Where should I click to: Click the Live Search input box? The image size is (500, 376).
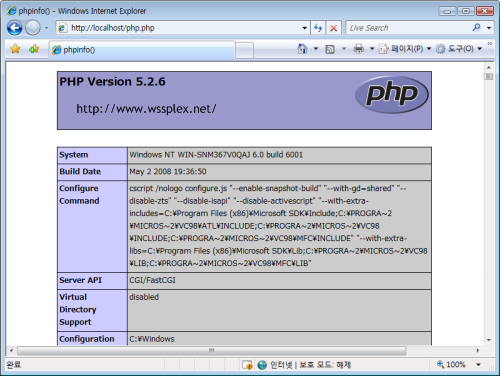click(x=408, y=28)
